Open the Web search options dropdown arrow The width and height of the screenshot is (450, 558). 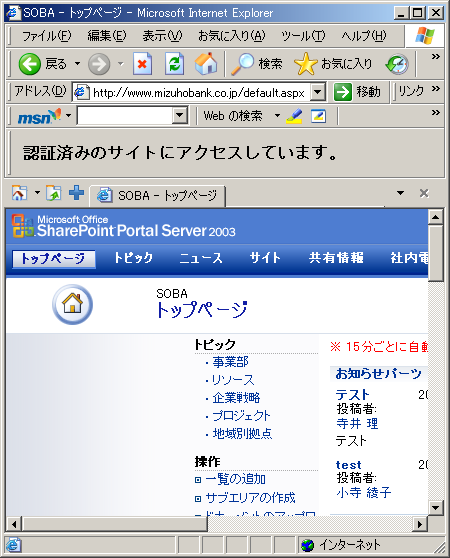(277, 116)
